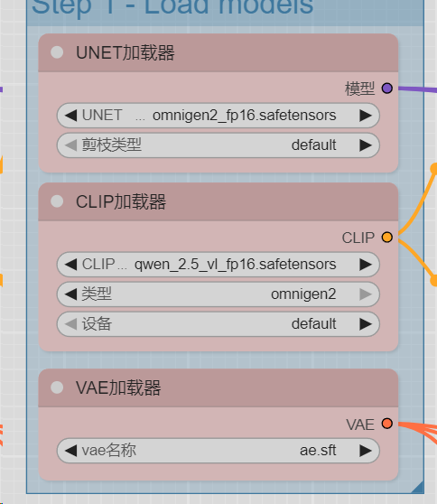
Task: Open the qwen_2.5_vl_fp16.safetensors CLIP dropdown
Action: pyautogui.click(x=218, y=265)
